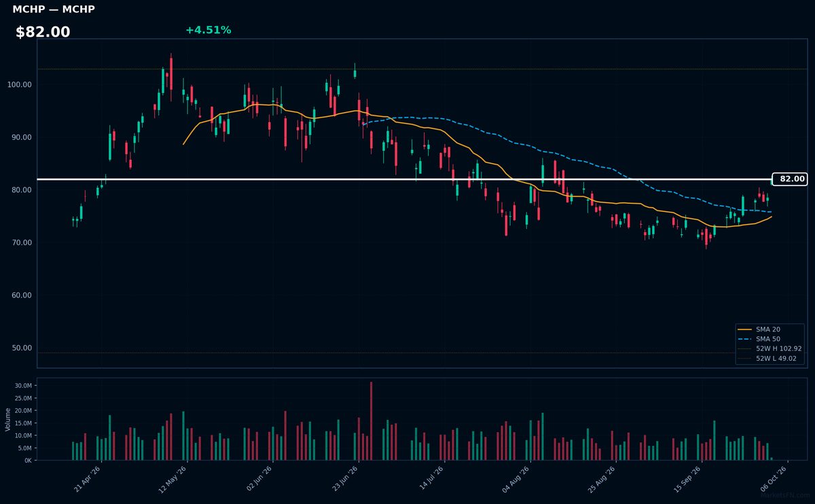Select SMA 20 legend entry
Image resolution: width=815 pixels, height=504 pixels.
pyautogui.click(x=767, y=329)
